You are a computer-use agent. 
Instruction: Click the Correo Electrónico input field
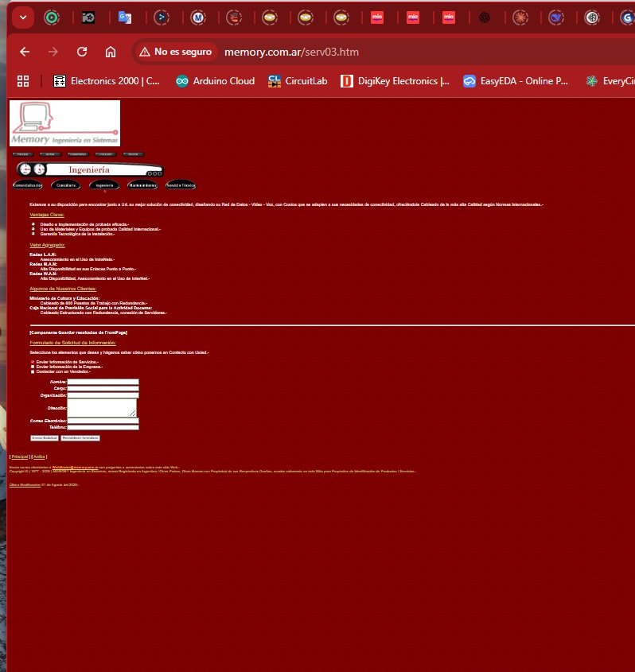(103, 421)
